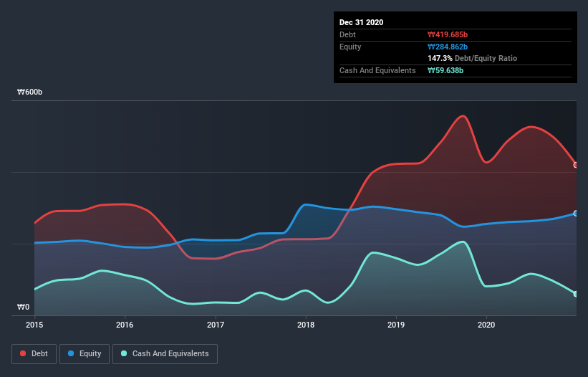Click the ₩0 y-axis label
The height and width of the screenshot is (377, 588).
[23, 307]
